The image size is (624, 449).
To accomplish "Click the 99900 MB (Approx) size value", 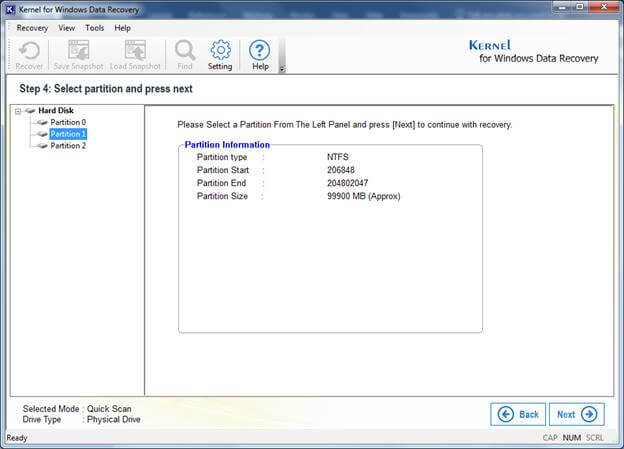I will tap(363, 196).
